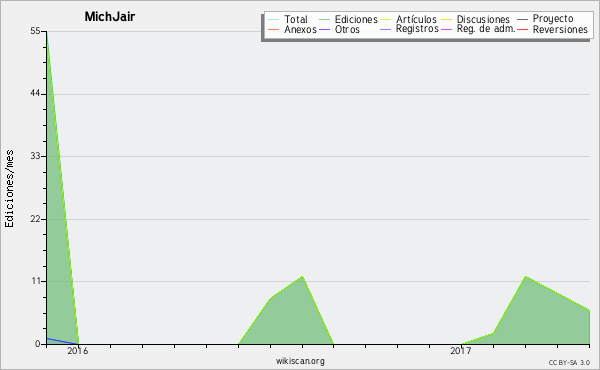Image resolution: width=600 pixels, height=370 pixels.
Task: Click the red Reversiones legend line
Action: point(522,29)
